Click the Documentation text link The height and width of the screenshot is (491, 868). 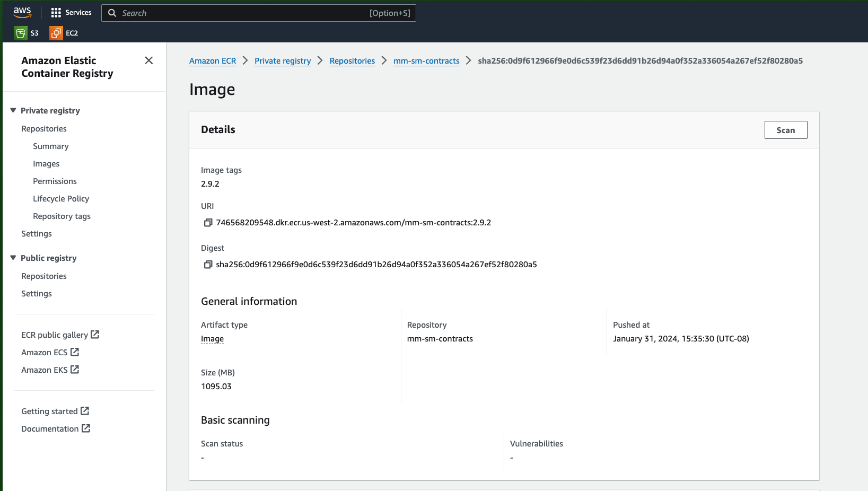[x=50, y=429]
